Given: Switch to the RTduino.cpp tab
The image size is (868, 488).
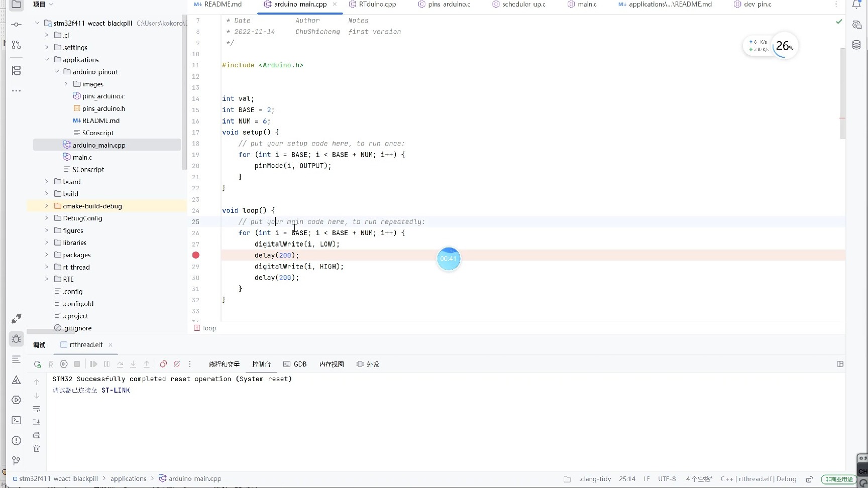Looking at the screenshot, I should pyautogui.click(x=377, y=5).
